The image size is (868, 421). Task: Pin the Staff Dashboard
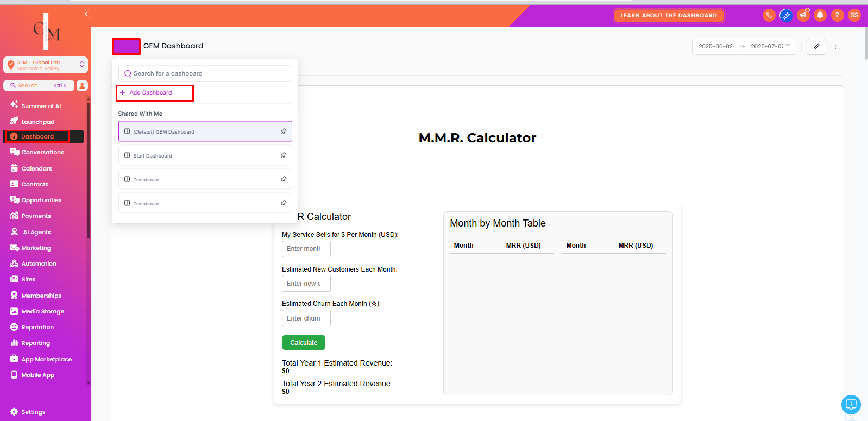[284, 155]
